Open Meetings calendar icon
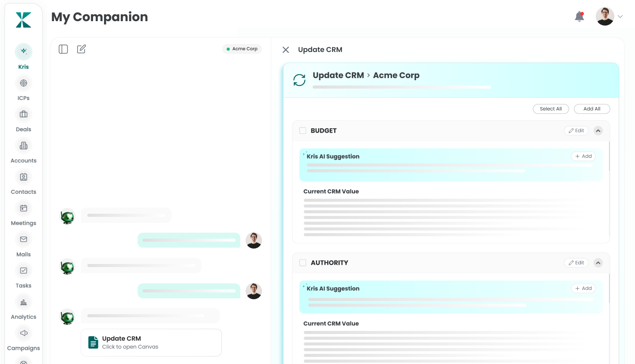The width and height of the screenshot is (635, 364). tap(23, 208)
